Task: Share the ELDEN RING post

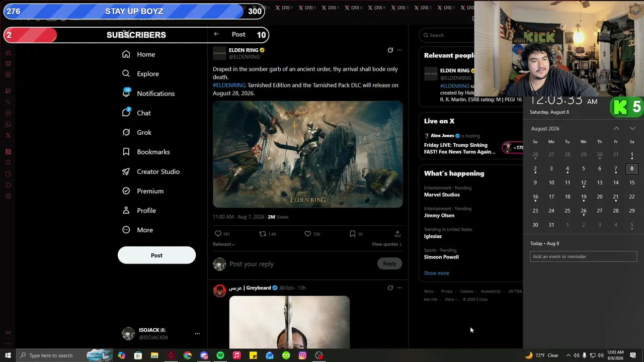Action: 397,234
